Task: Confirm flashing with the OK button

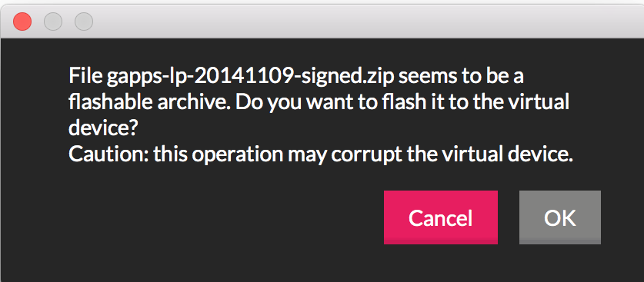Action: [x=560, y=217]
